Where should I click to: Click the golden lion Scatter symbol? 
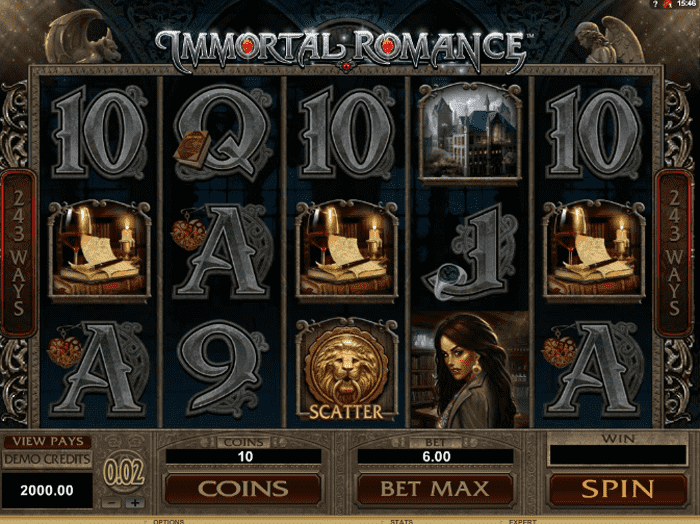click(347, 370)
